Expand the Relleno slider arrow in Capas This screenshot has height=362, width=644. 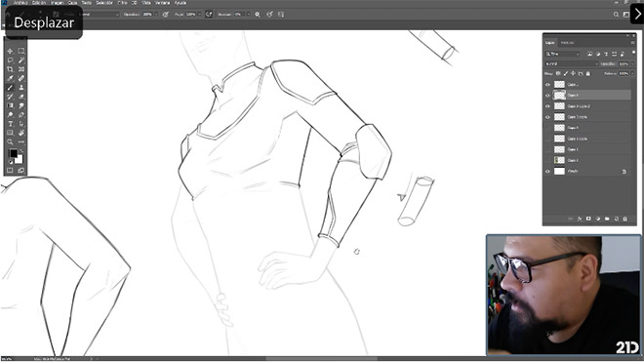pyautogui.click(x=632, y=73)
